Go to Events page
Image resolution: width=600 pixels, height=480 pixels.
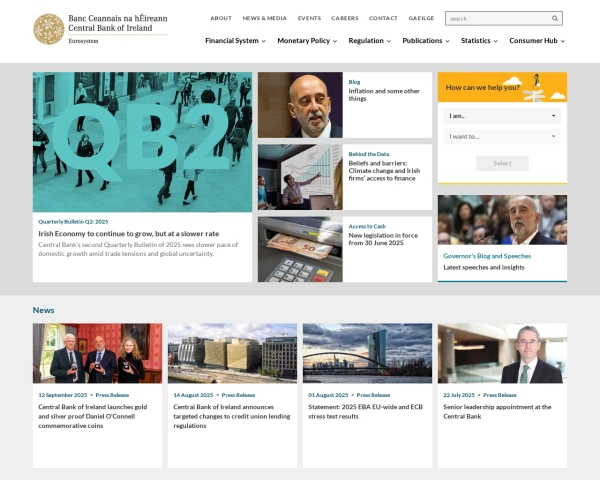point(309,18)
